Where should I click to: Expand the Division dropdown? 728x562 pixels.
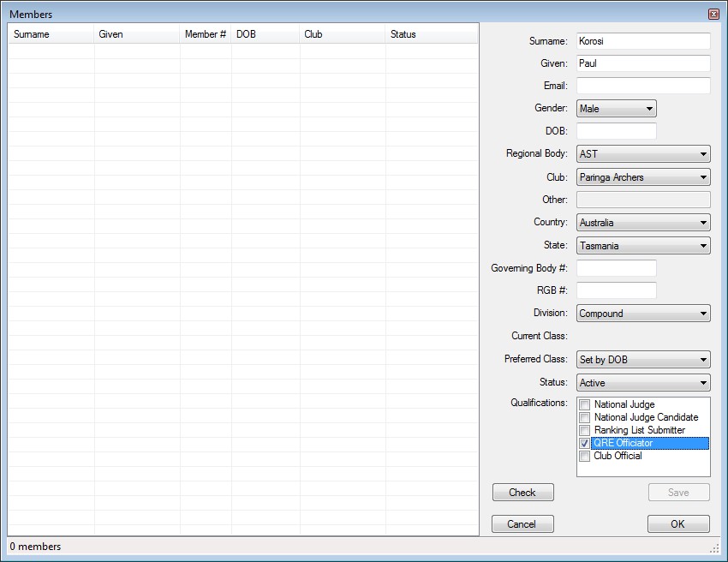tap(643, 314)
